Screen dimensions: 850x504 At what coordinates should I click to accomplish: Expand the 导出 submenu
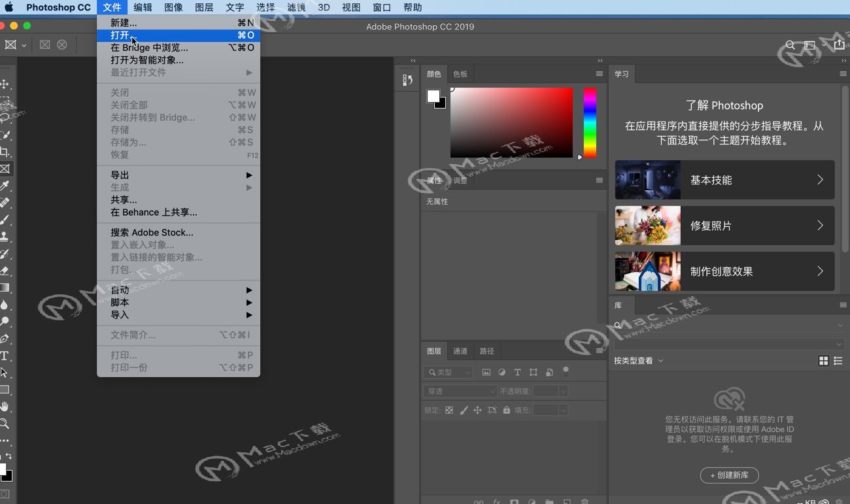[x=178, y=175]
